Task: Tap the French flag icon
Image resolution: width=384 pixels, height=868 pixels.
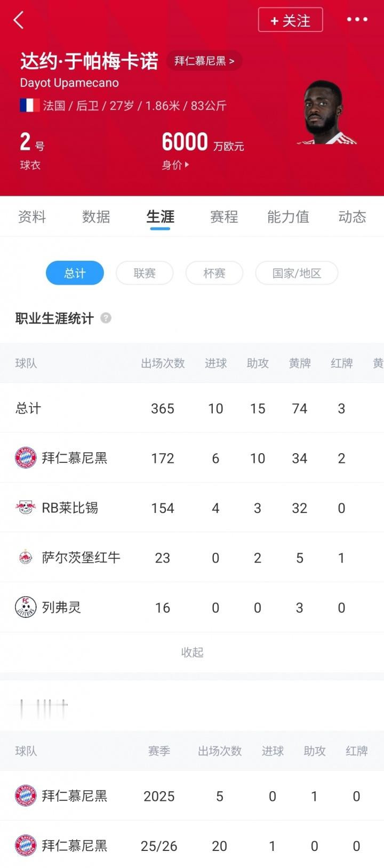Action: click(29, 105)
